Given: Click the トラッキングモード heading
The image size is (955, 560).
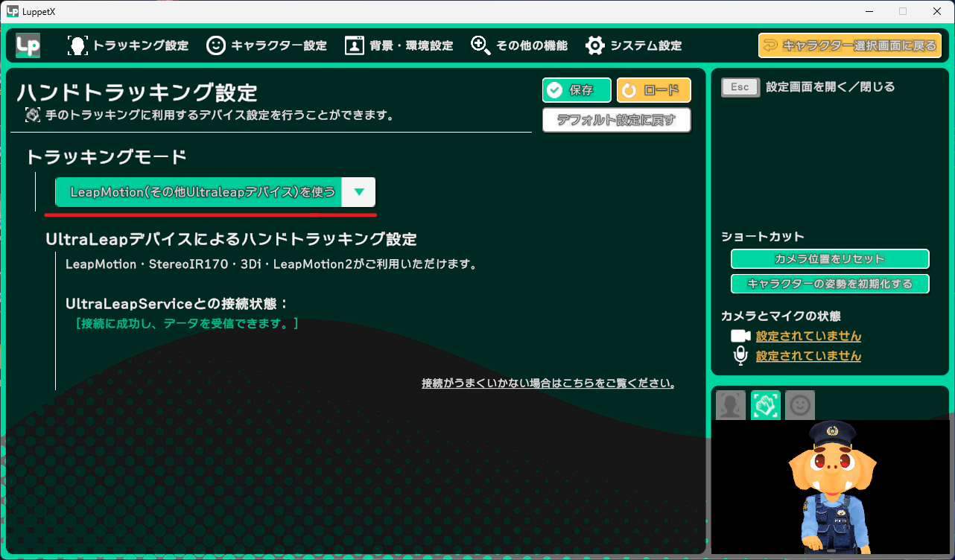Looking at the screenshot, I should [x=107, y=157].
